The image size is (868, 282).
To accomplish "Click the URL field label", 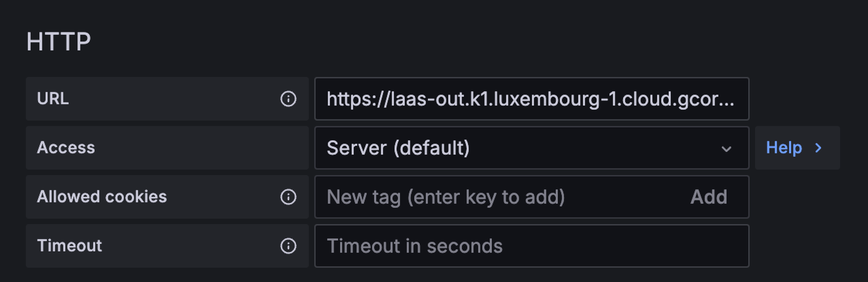I will (53, 99).
